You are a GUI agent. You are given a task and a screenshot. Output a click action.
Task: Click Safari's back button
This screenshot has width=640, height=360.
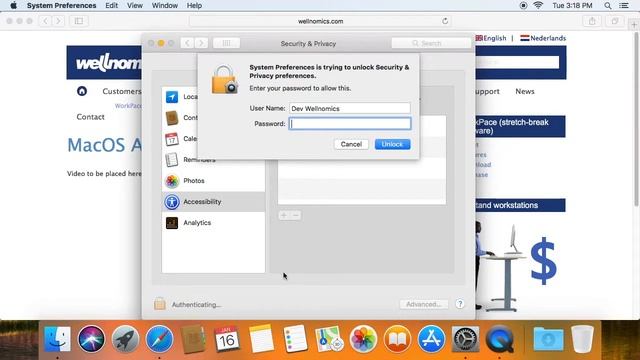[x=45, y=21]
